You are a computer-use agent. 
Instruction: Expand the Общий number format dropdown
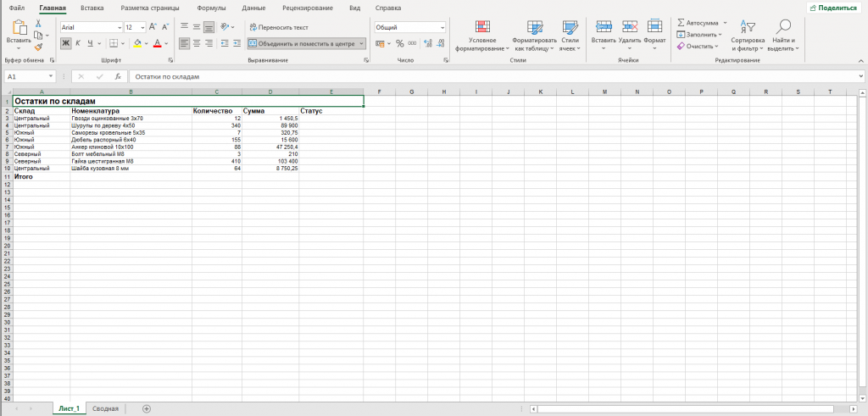coord(442,27)
